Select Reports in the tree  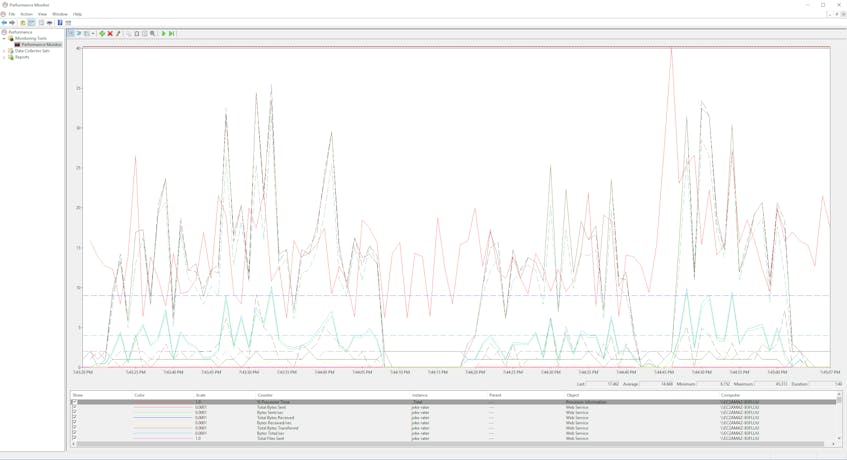point(22,57)
